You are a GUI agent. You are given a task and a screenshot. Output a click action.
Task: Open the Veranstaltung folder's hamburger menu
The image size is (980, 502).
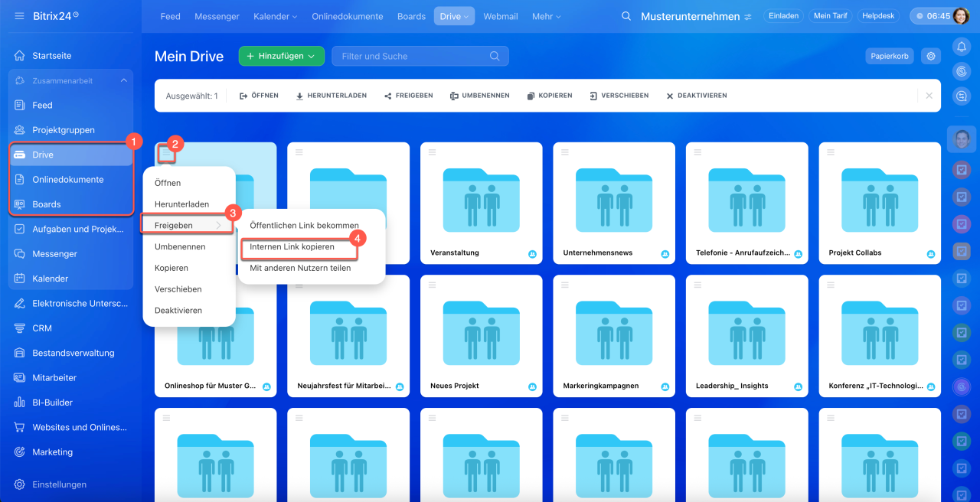(x=432, y=152)
